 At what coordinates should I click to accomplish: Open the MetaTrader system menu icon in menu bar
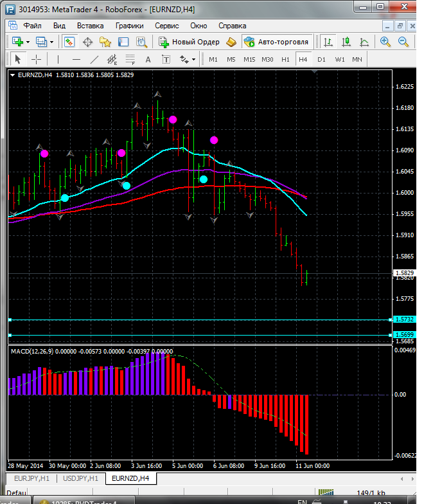point(13,26)
